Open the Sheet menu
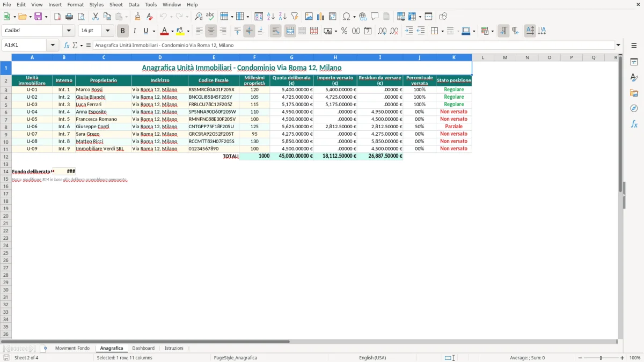 click(x=116, y=4)
